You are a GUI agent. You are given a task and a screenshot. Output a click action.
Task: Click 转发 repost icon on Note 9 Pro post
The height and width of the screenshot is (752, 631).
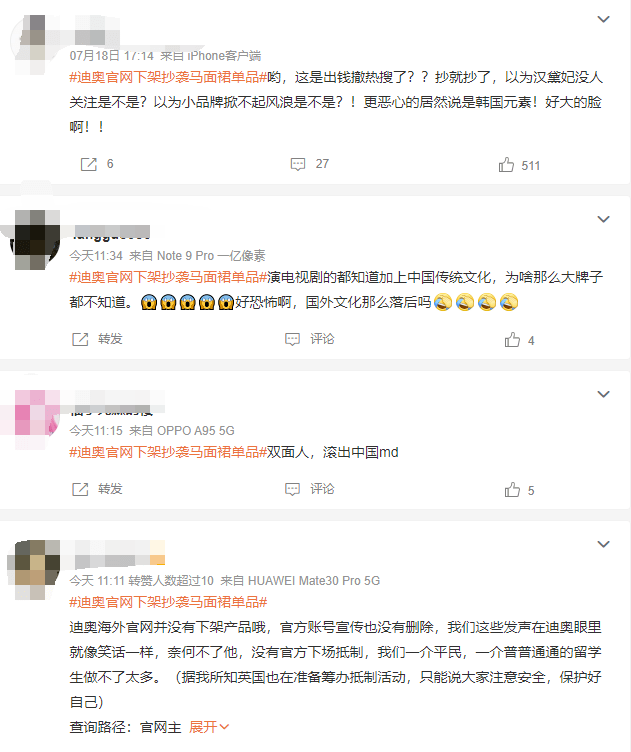click(80, 340)
